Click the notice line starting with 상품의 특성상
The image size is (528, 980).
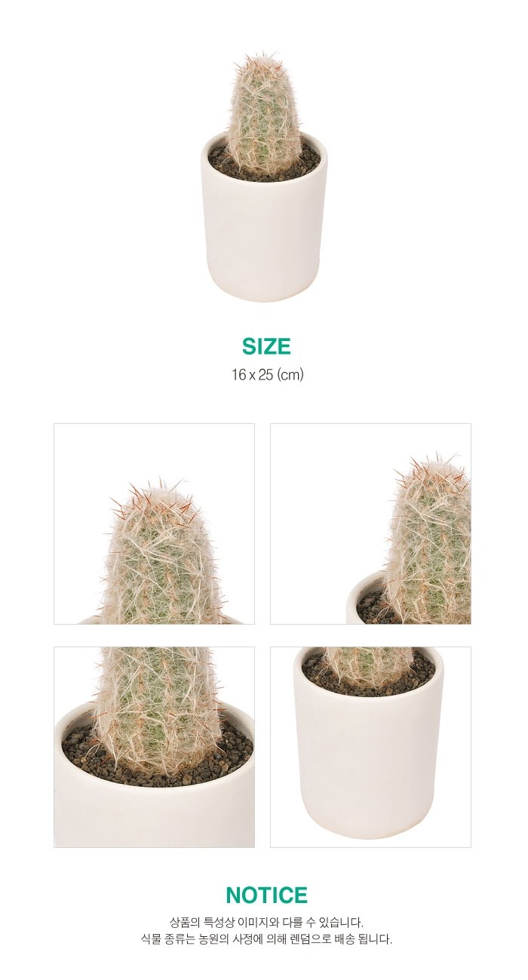267,922
